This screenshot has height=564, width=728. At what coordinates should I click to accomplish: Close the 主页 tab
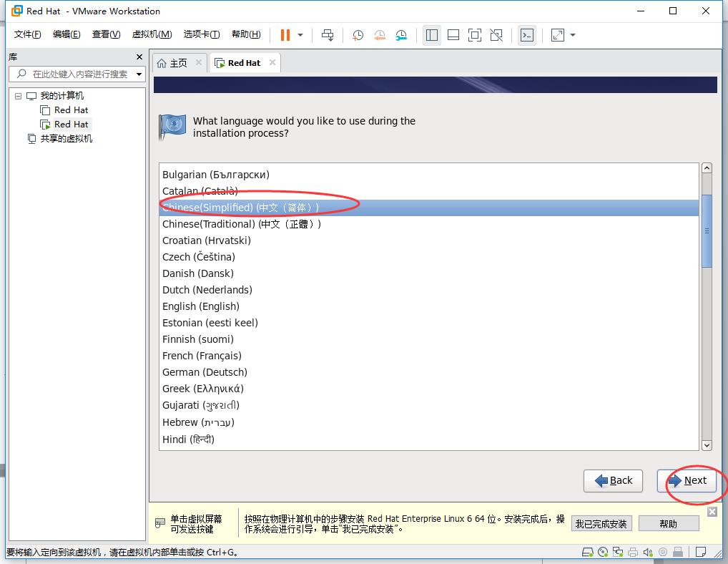pos(199,62)
